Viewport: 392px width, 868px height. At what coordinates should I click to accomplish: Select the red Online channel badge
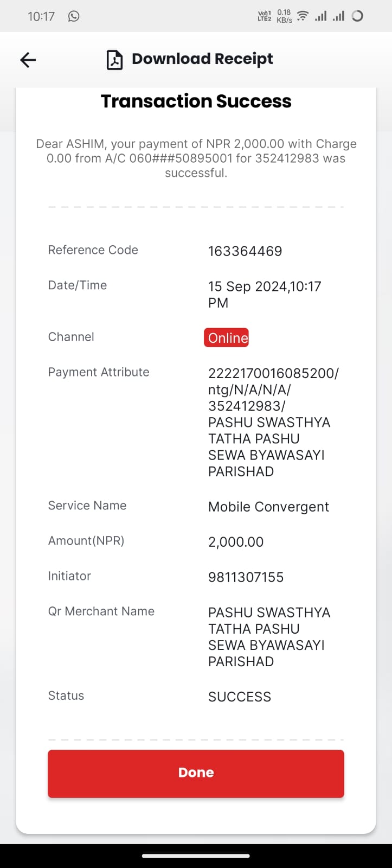click(x=227, y=337)
